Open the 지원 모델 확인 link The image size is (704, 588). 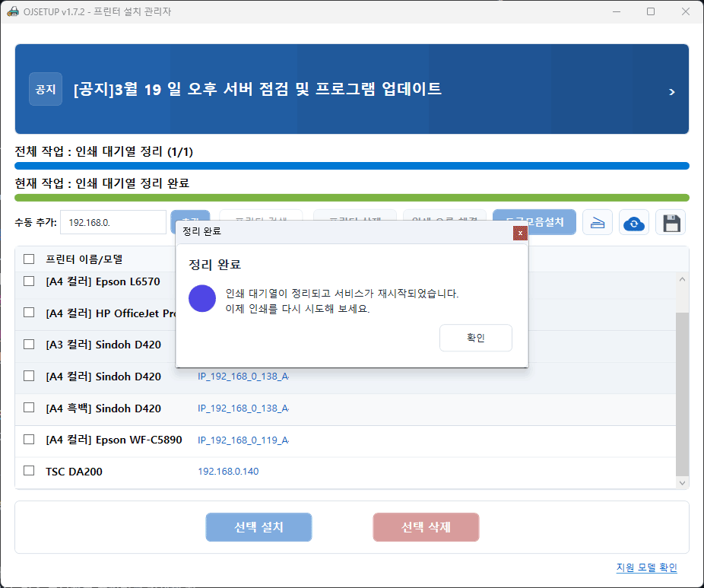(646, 567)
